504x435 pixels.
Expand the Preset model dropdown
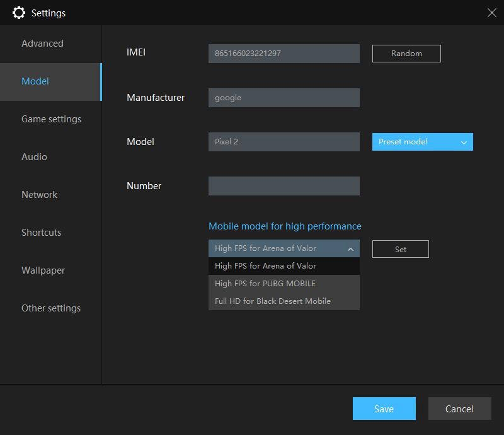tap(422, 142)
